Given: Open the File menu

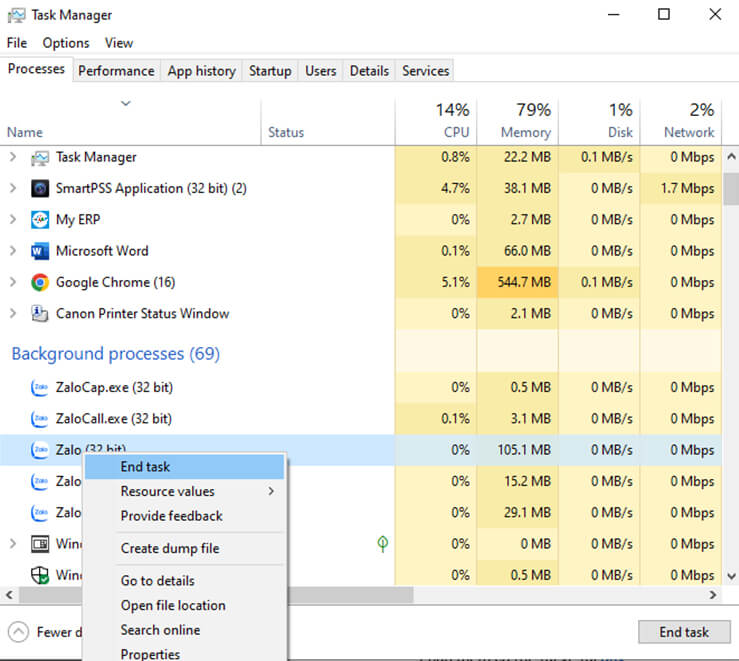Looking at the screenshot, I should 16,43.
